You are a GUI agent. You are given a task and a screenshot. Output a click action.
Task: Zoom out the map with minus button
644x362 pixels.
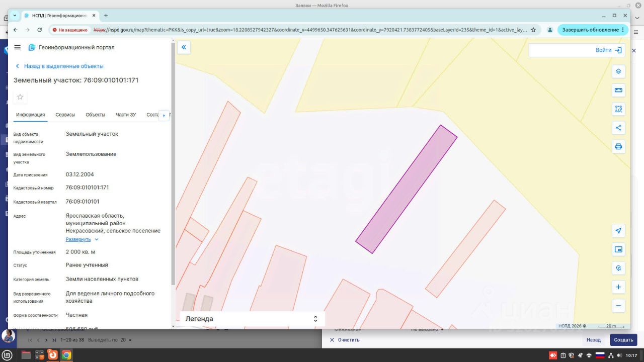[618, 306]
